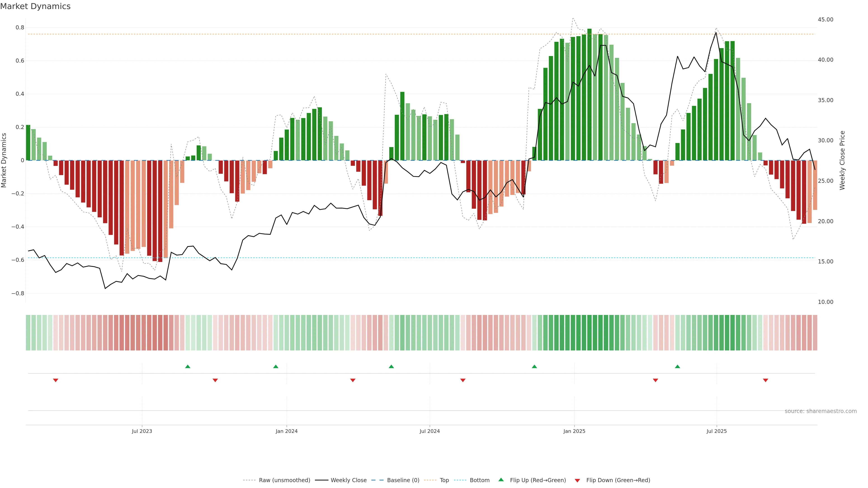
Task: Click Flip Down marker just after Jul 2024
Action: pos(463,380)
